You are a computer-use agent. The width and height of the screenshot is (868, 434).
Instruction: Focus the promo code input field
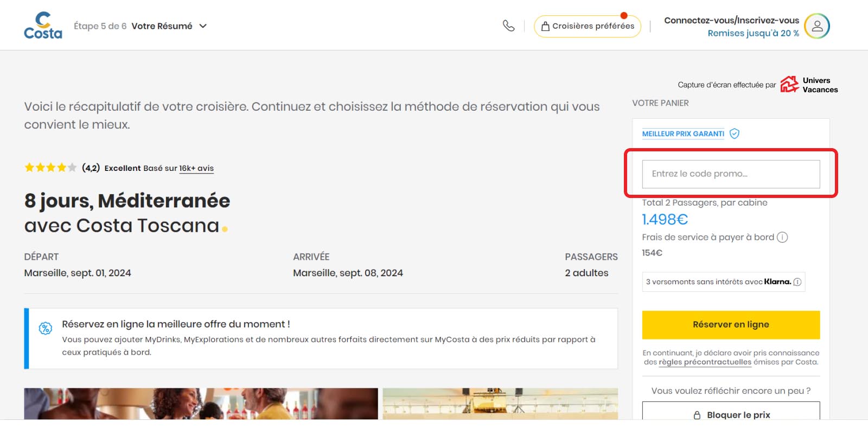coord(730,174)
